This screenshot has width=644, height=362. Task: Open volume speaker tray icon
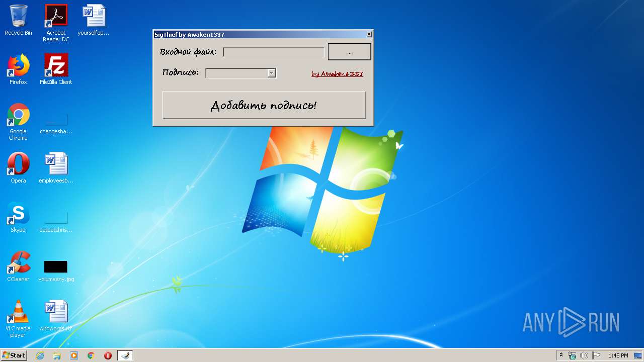[584, 355]
